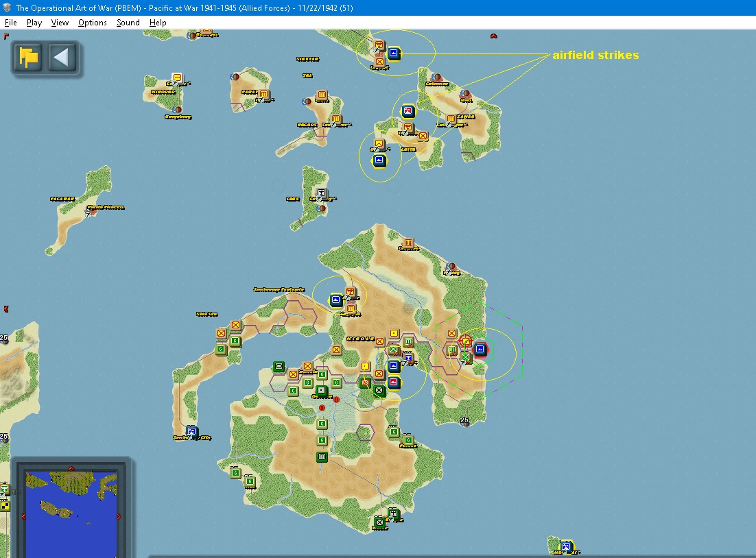Select the red-highlighted blue naval unit
Image resolution: width=756 pixels, height=558 pixels.
(x=480, y=350)
